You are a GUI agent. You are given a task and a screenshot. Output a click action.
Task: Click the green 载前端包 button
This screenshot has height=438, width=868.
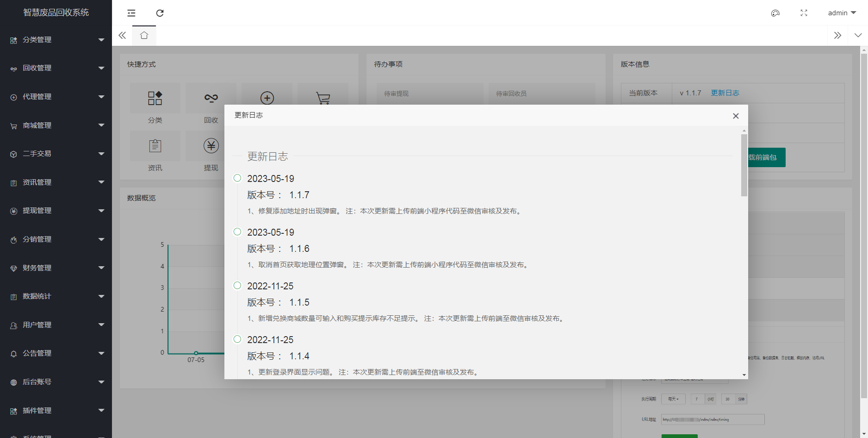[x=767, y=157]
